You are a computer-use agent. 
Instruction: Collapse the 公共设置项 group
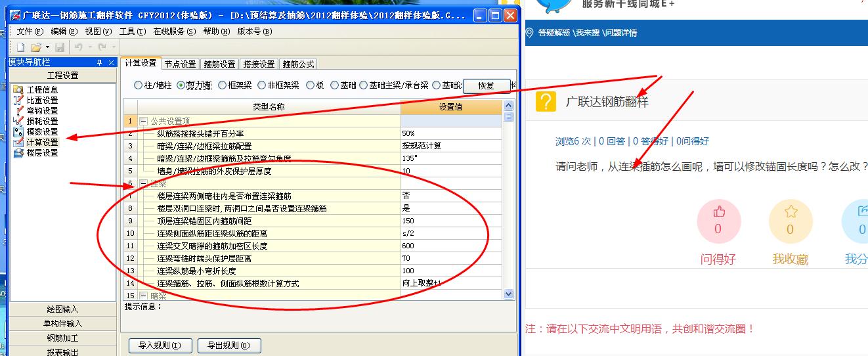(x=143, y=121)
